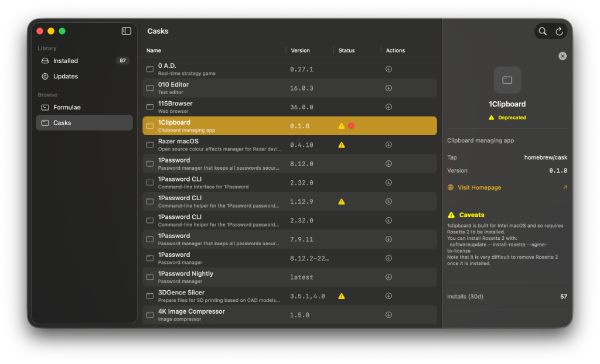The height and width of the screenshot is (364, 600).
Task: Click the homebrew/cask tap value
Action: coord(546,157)
